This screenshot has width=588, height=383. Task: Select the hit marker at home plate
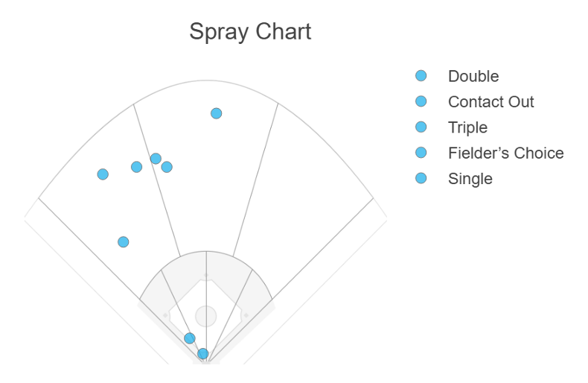pyautogui.click(x=203, y=353)
